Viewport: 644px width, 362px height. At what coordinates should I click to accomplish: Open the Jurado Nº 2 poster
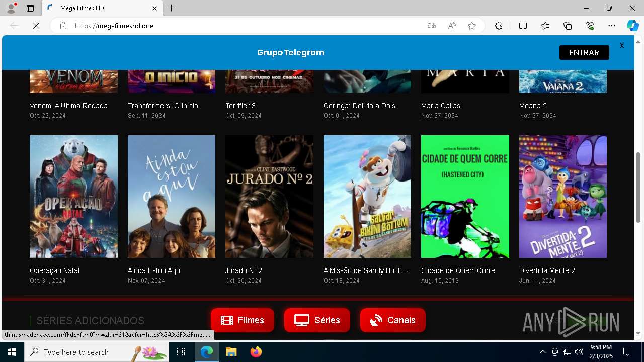[269, 197]
